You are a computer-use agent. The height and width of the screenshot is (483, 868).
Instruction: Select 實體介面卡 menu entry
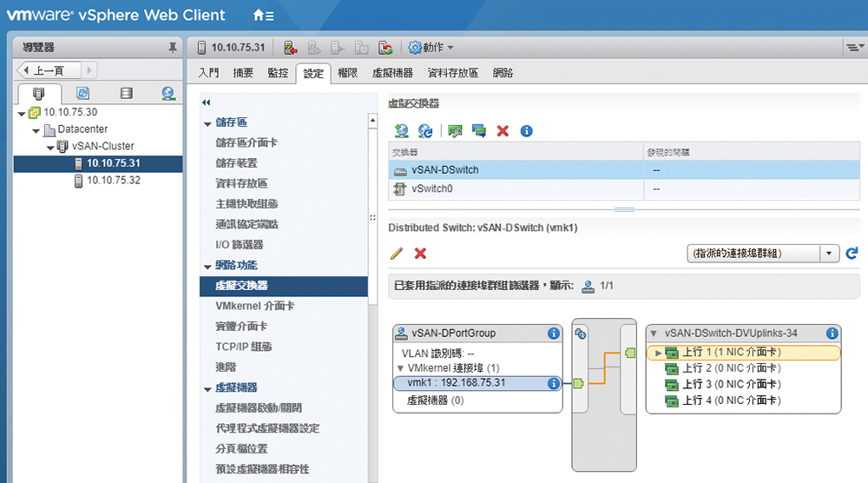[x=241, y=327]
